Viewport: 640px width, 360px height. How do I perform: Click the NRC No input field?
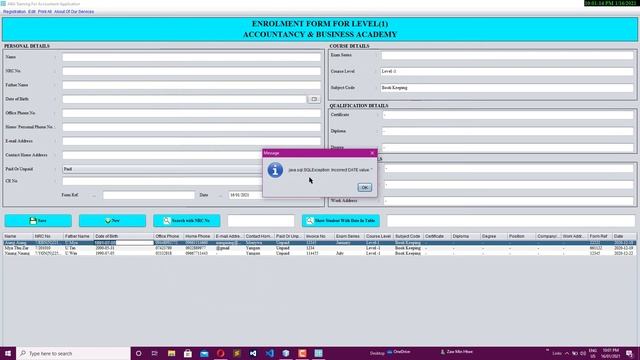(191, 71)
